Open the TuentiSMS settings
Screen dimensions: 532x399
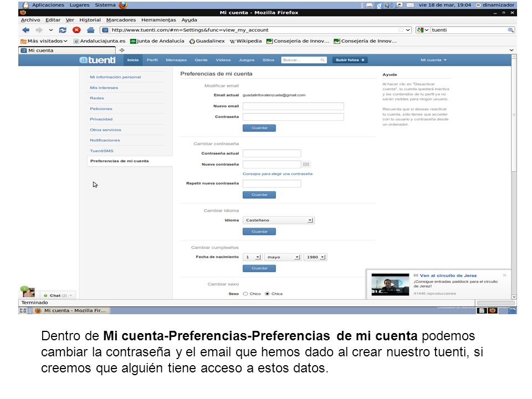(x=101, y=151)
